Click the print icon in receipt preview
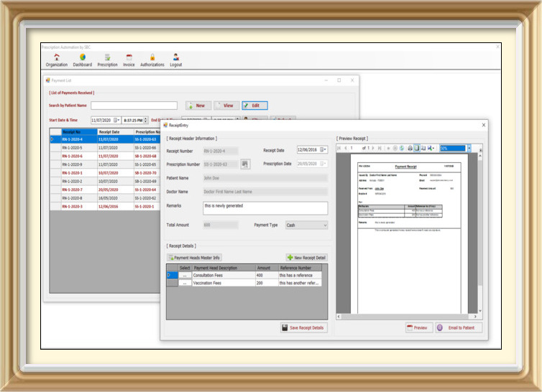Image resolution: width=542 pixels, height=392 pixels. point(410,148)
